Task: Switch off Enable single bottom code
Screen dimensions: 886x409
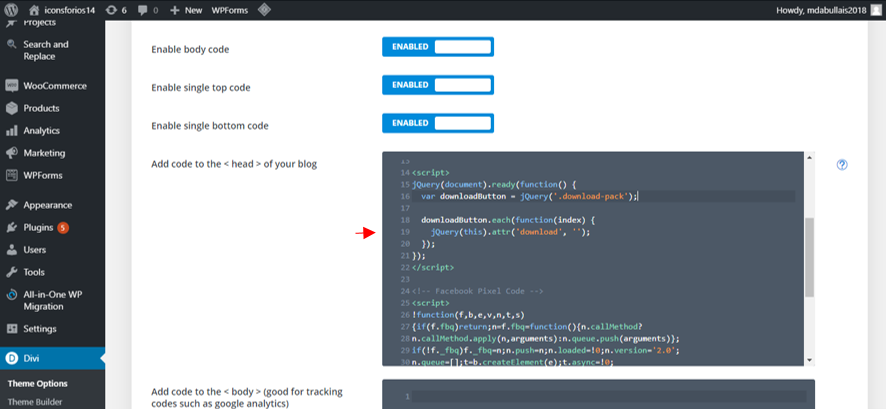Action: point(437,123)
